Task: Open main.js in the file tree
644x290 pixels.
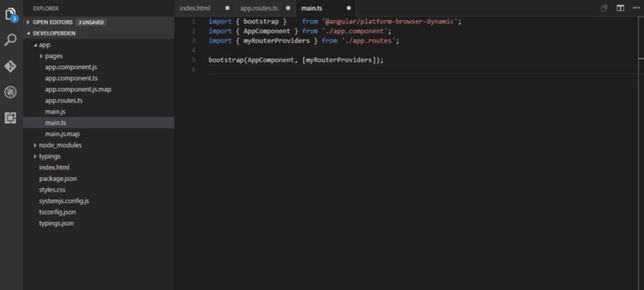Action: coord(55,111)
